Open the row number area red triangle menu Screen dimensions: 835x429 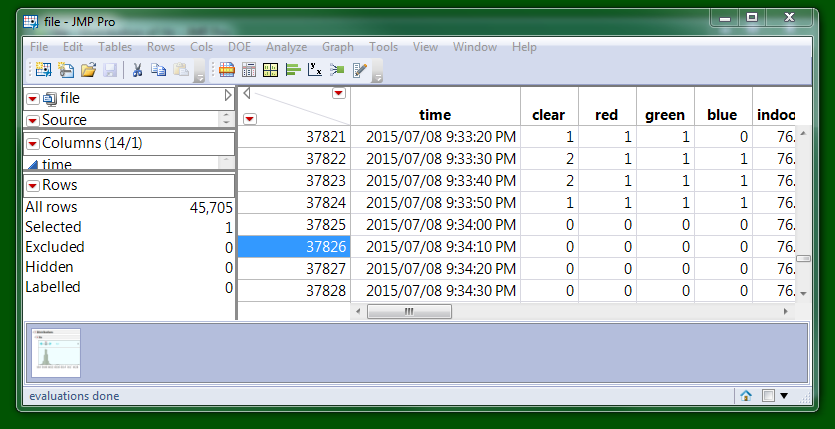[250, 119]
